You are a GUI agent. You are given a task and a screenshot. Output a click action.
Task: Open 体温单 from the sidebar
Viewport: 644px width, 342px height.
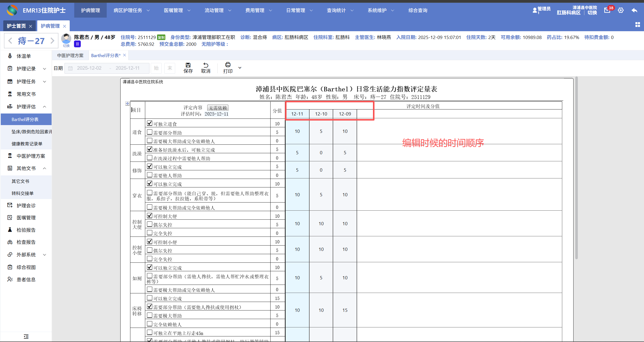pos(24,56)
